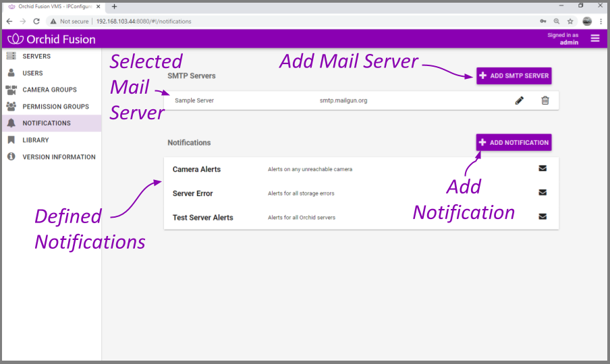Open a new browser tab
610x364 pixels.
[x=115, y=7]
